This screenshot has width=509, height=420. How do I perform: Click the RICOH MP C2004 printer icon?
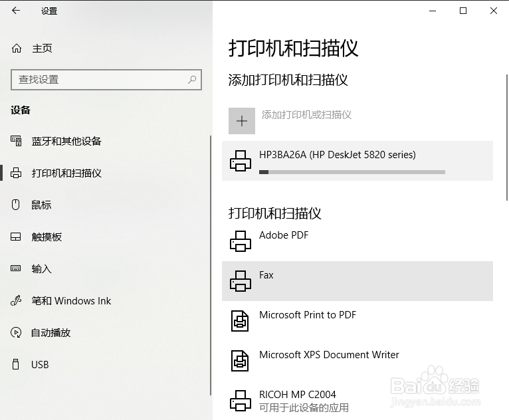[241, 401]
